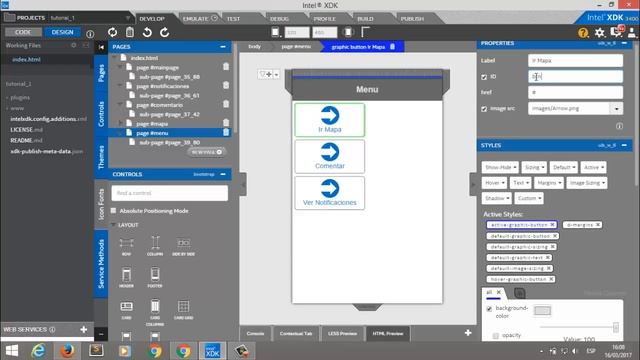640x360 pixels.
Task: Select the Row layout control
Action: click(126, 246)
